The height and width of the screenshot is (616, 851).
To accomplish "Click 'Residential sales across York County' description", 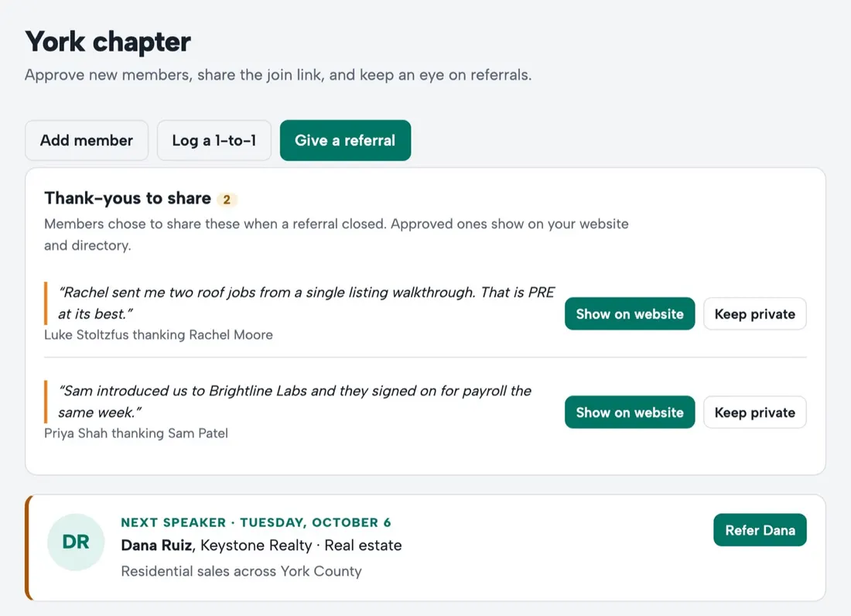I will tap(241, 571).
